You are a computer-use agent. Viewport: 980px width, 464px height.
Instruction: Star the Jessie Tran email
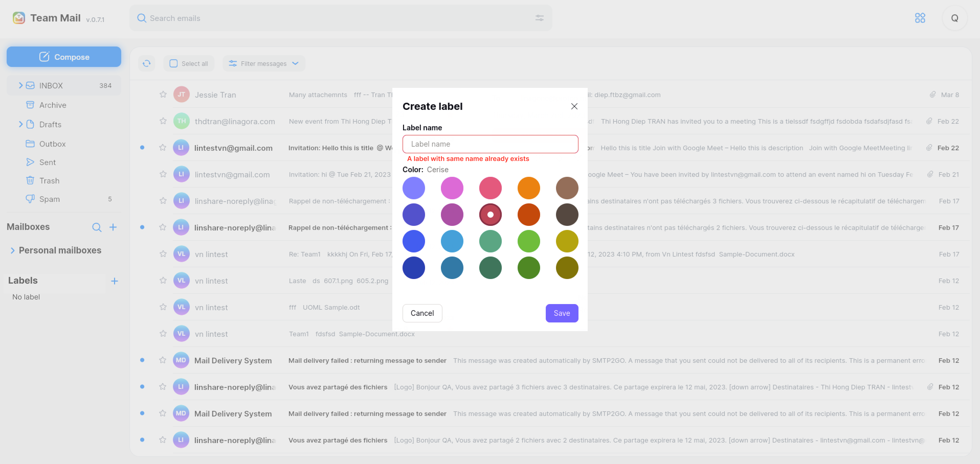click(163, 95)
